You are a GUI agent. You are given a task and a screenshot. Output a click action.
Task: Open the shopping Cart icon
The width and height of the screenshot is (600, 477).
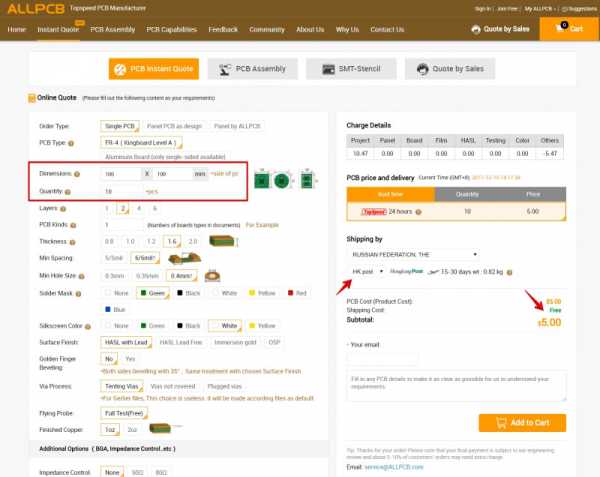coord(569,29)
